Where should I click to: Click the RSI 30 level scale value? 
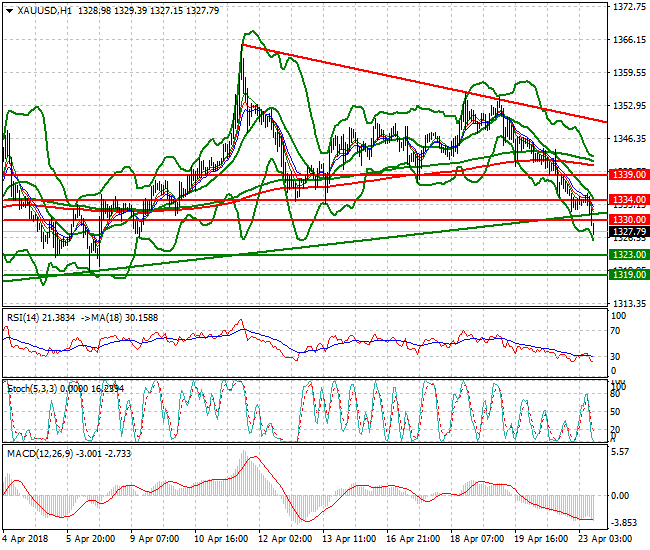pyautogui.click(x=615, y=356)
